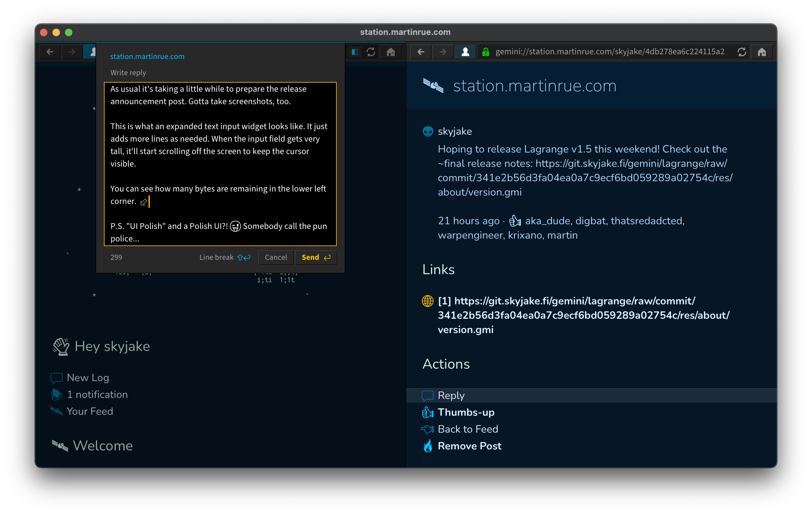Open identity menu in right pane toolbar
This screenshot has height=514, width=812.
coord(465,52)
